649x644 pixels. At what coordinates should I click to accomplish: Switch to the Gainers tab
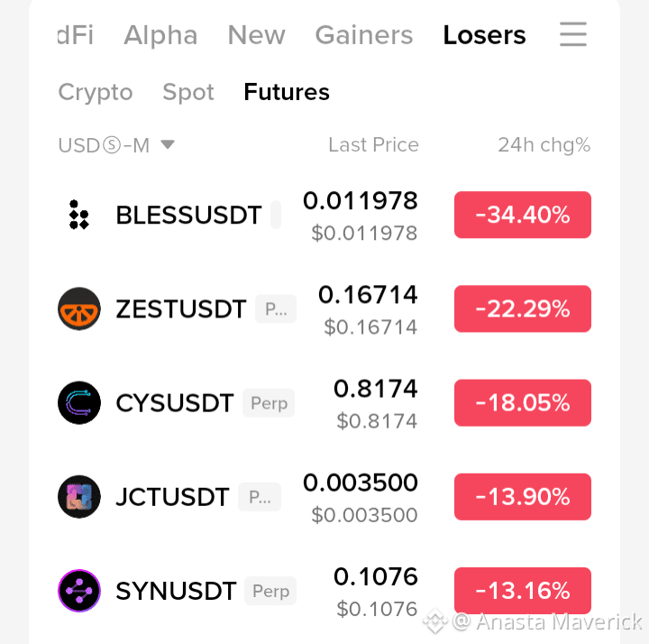(x=364, y=35)
